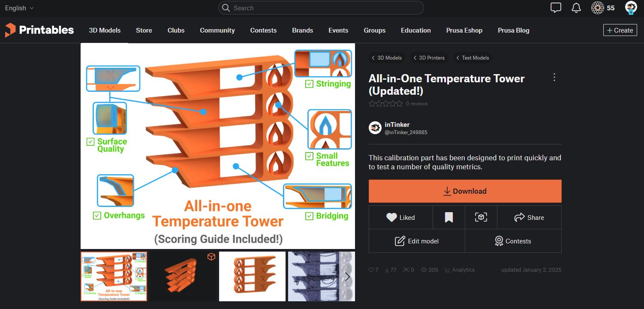Visit the Prusa Eshop link

464,30
